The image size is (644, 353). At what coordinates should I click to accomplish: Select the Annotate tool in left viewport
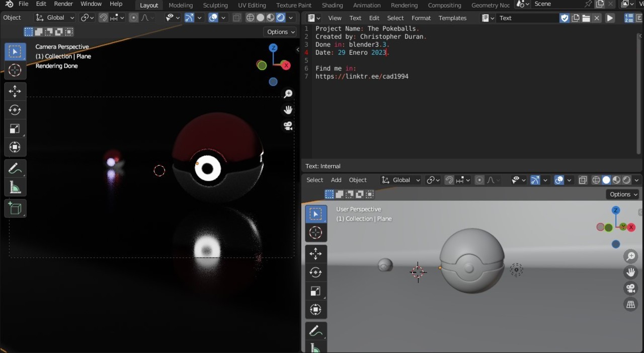15,169
